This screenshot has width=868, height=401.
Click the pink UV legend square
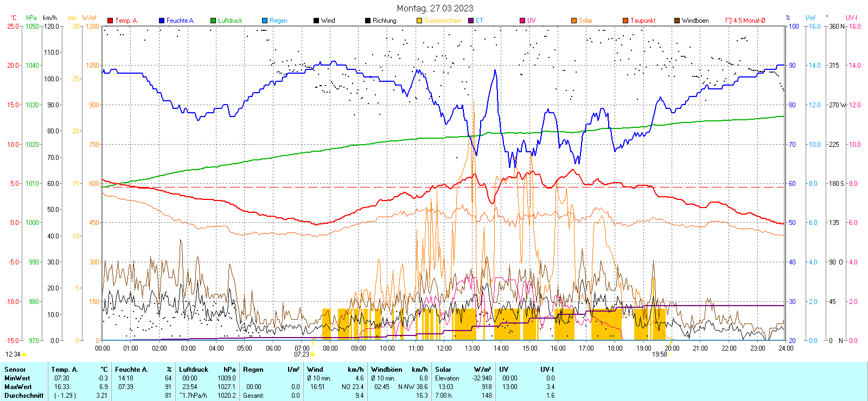(x=522, y=21)
